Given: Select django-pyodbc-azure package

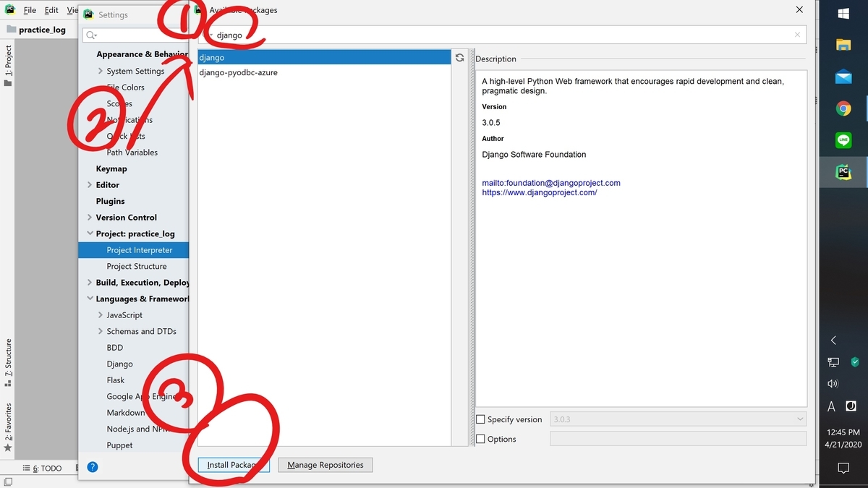Looking at the screenshot, I should 324,72.
